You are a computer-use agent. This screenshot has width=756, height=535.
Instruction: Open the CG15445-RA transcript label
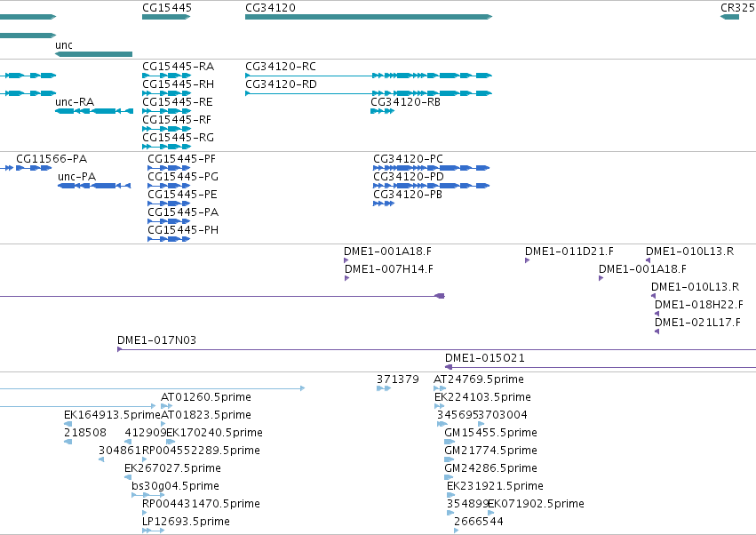pyautogui.click(x=178, y=67)
